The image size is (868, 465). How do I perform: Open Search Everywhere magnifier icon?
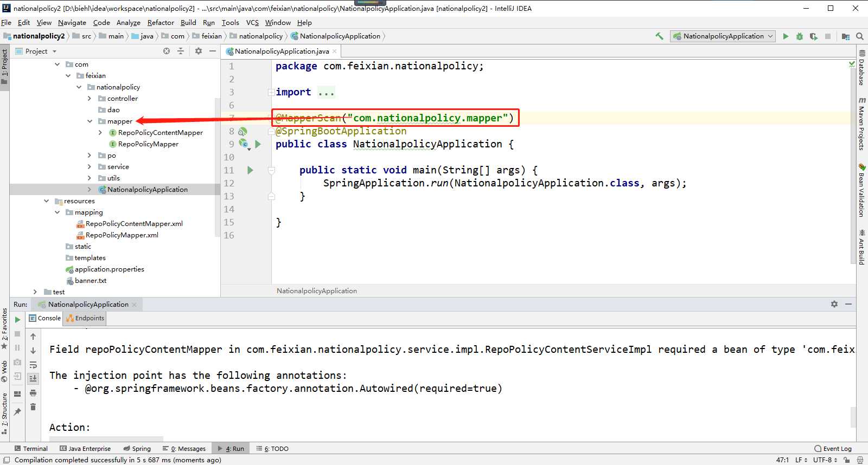[859, 36]
